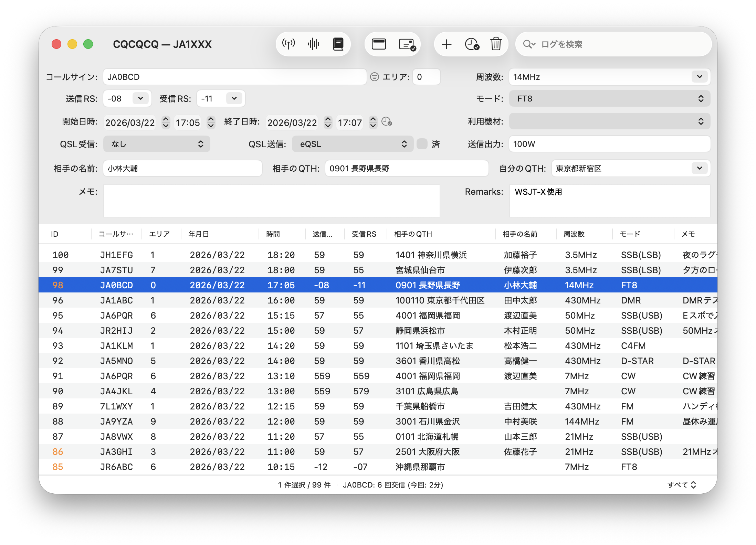This screenshot has width=756, height=545.
Task: Add a new log entry with plus
Action: click(x=446, y=44)
